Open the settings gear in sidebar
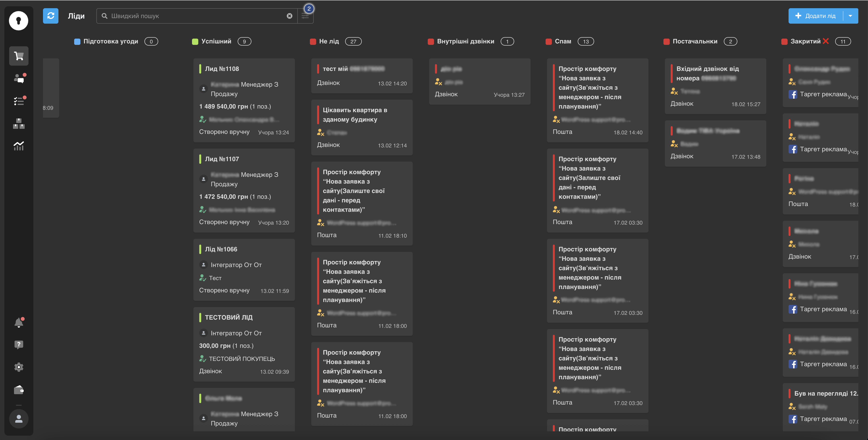 [19, 367]
